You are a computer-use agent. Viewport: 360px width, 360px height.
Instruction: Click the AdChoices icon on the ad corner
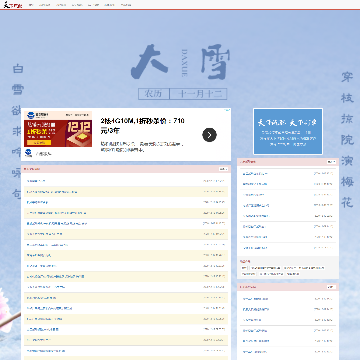(228, 110)
